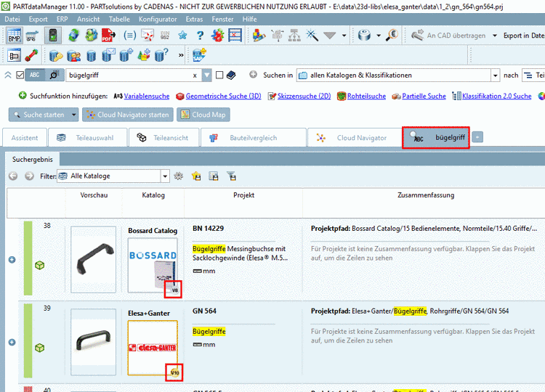Image resolution: width=545 pixels, height=392 pixels.
Task: Open the Konfigurator menu
Action: pyautogui.click(x=158, y=19)
